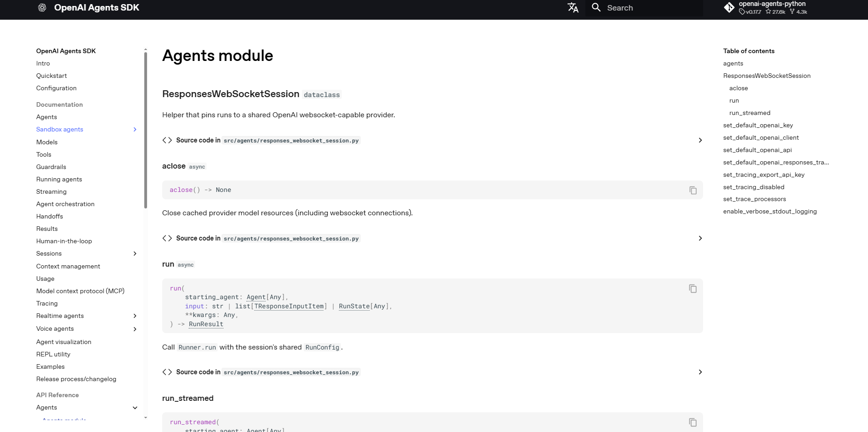The image size is (868, 432).
Task: Click the code brackets icon under run description
Action: tap(167, 372)
